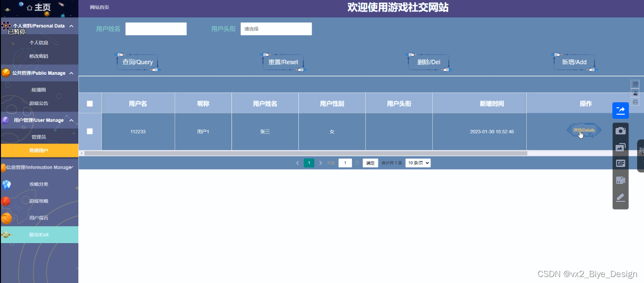
Task: Open the 10 条/页 page size dropdown
Action: (418, 163)
